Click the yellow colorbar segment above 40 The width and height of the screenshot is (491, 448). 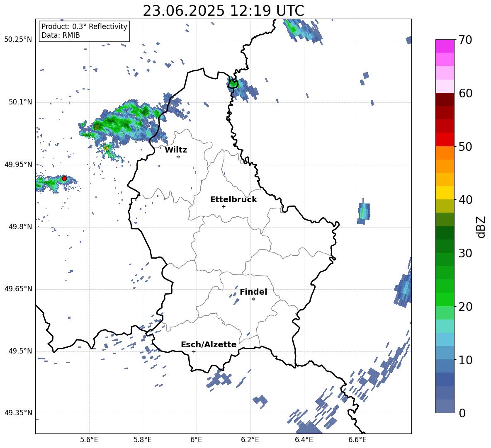[x=445, y=193]
